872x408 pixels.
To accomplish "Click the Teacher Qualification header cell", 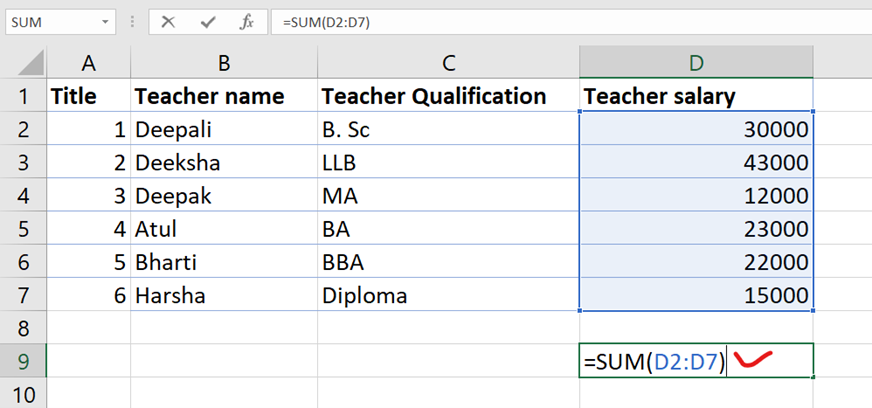I will [447, 97].
